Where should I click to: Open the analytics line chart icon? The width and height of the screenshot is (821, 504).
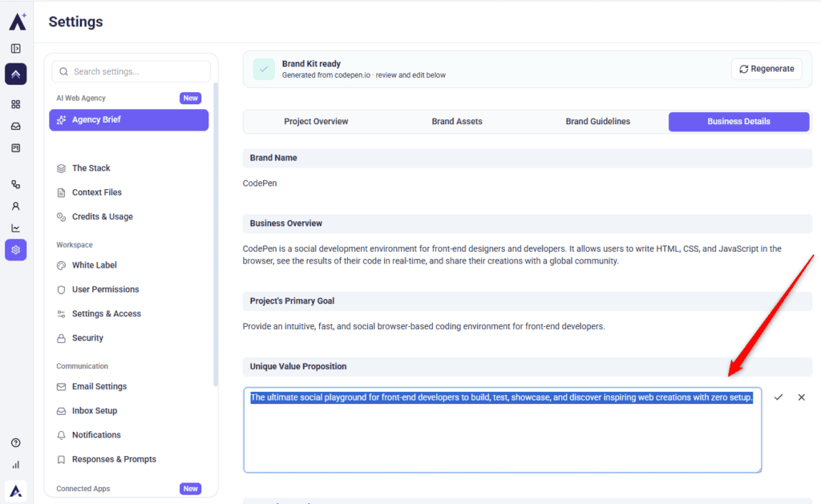point(16,228)
